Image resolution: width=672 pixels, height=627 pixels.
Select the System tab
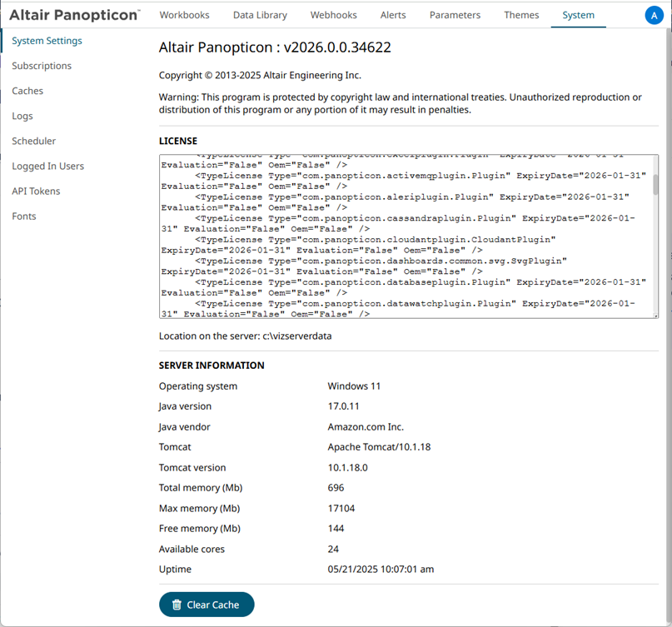578,15
